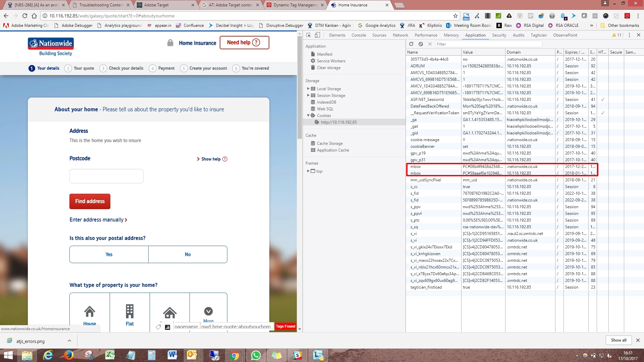Click the Show help question mark icon
The height and width of the screenshot is (362, 644).
(225, 159)
